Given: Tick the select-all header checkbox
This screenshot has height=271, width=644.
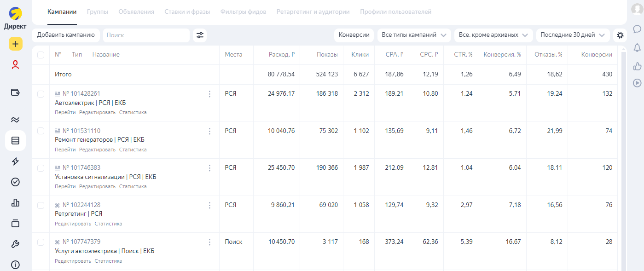Looking at the screenshot, I should pos(41,55).
